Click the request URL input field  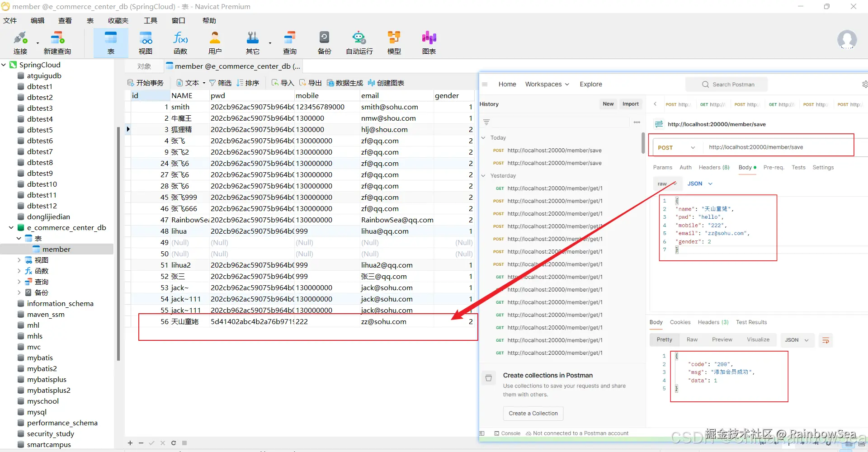coord(778,147)
